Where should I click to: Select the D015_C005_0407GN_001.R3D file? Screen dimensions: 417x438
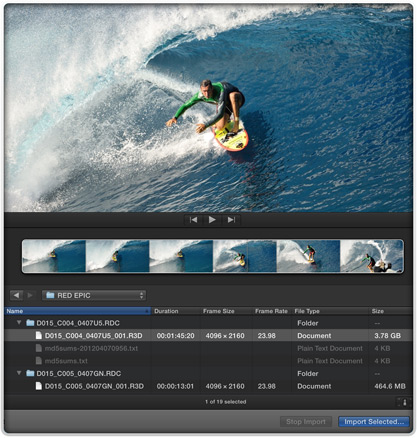click(x=208, y=386)
